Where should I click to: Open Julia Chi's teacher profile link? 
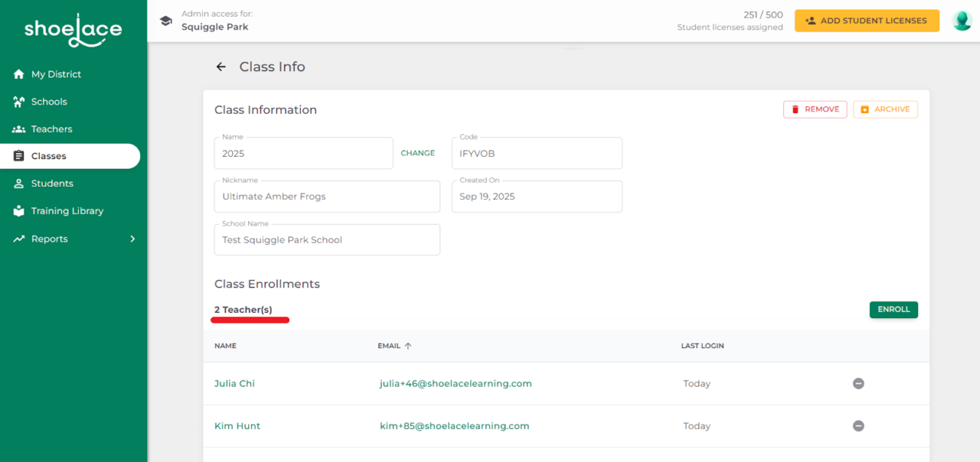pyautogui.click(x=234, y=384)
